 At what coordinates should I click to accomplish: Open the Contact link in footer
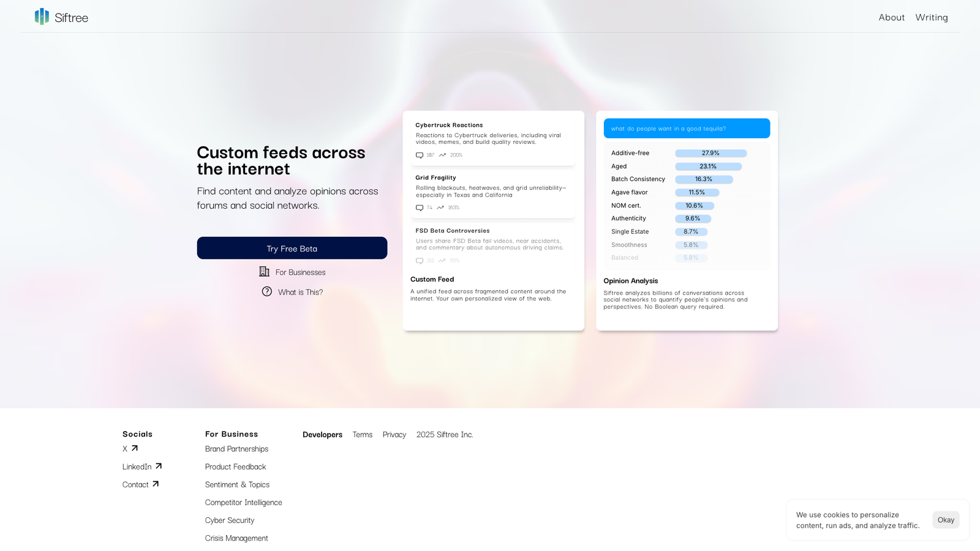pyautogui.click(x=135, y=484)
